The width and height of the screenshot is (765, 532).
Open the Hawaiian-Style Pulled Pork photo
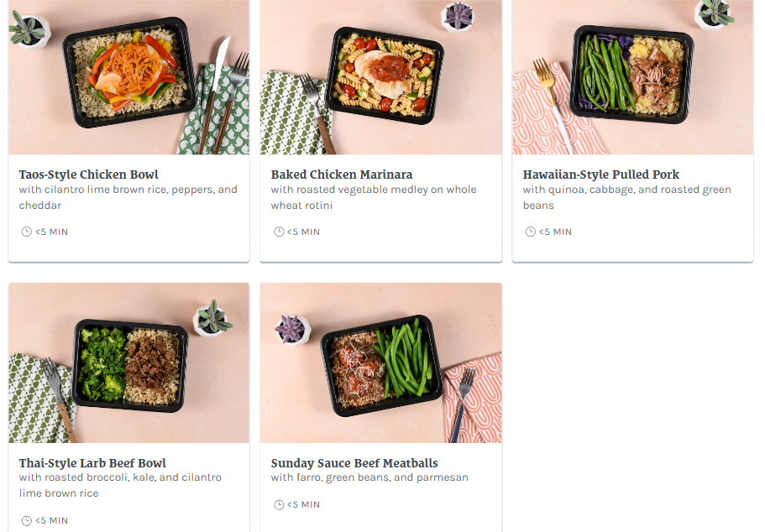pos(633,77)
